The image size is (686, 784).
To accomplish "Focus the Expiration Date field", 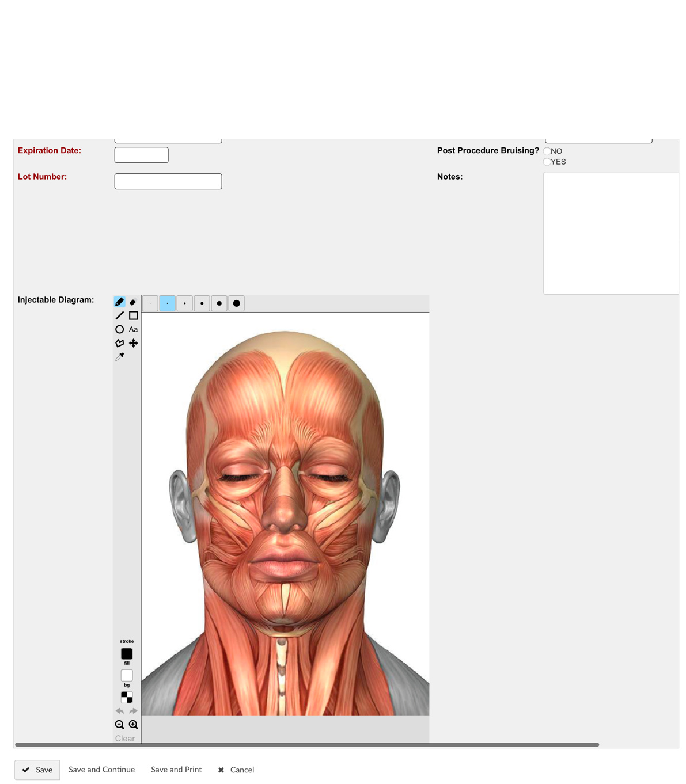I will 141,155.
